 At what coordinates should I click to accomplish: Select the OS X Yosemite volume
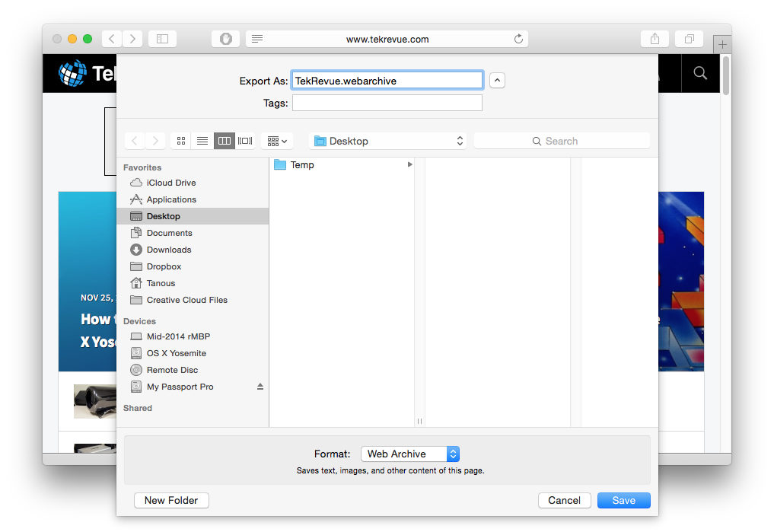193,353
